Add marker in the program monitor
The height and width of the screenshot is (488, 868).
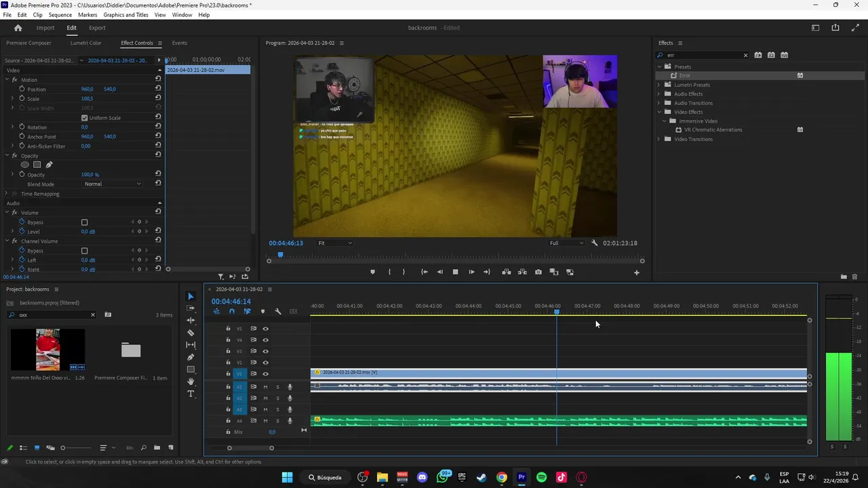tap(372, 272)
